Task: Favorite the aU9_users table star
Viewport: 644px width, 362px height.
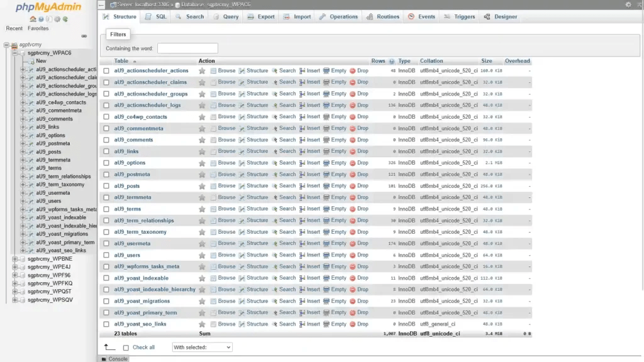Action: [x=202, y=255]
